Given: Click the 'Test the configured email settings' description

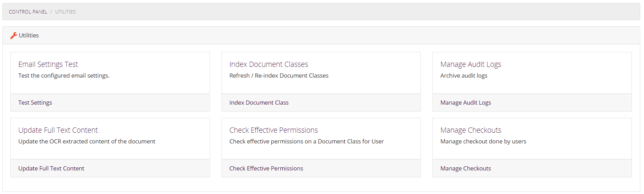Looking at the screenshot, I should pyautogui.click(x=64, y=76).
